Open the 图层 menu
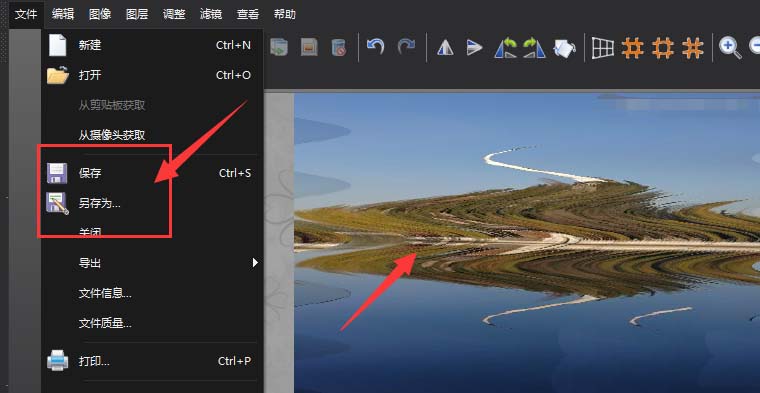The image size is (760, 393). pos(137,14)
